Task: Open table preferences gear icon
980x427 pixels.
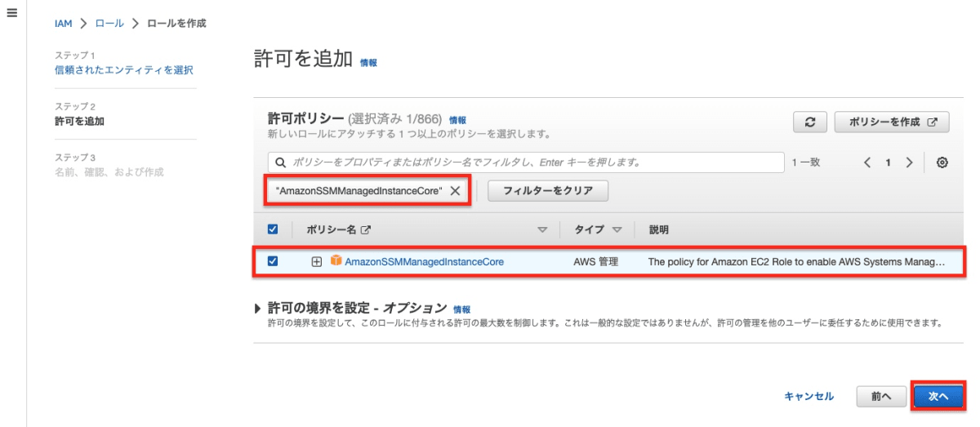Action: pyautogui.click(x=942, y=162)
